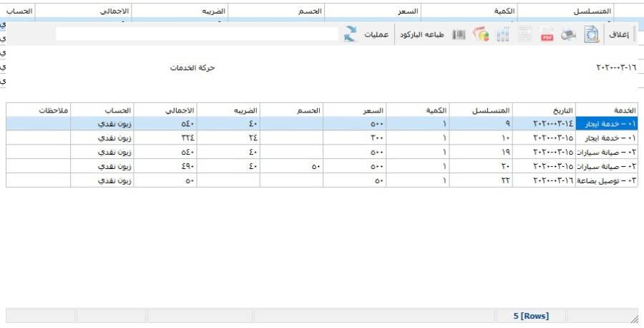Click the طباعه الباركود button
This screenshot has height=328, width=644.
coord(421,34)
